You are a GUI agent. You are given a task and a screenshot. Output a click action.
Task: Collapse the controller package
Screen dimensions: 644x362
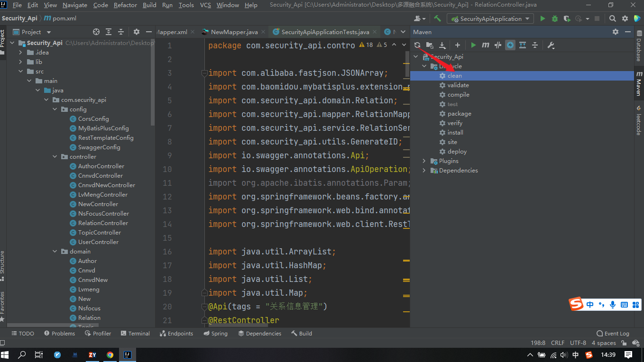pyautogui.click(x=55, y=156)
